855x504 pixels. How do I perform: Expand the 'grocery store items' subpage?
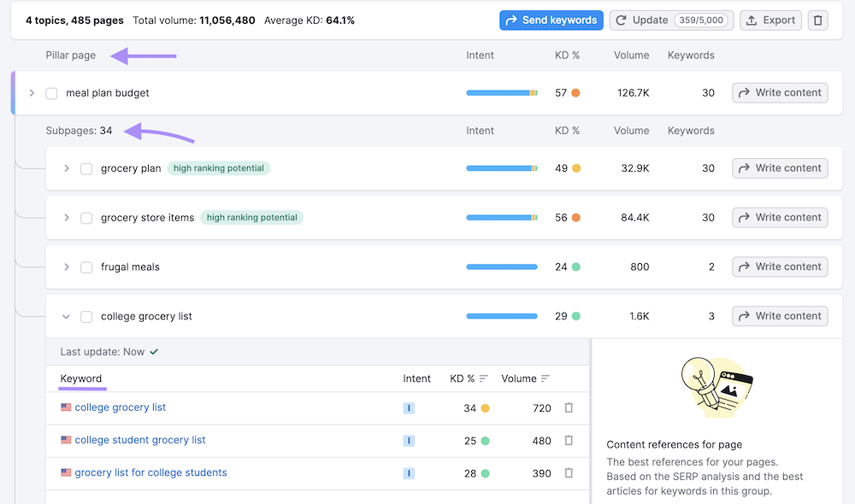(x=66, y=217)
